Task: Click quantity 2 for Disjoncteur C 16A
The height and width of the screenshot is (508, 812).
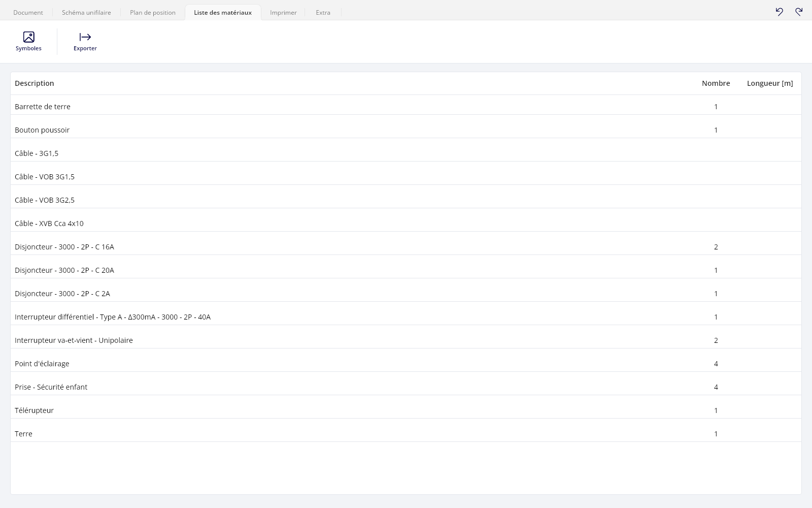Action: (716, 247)
